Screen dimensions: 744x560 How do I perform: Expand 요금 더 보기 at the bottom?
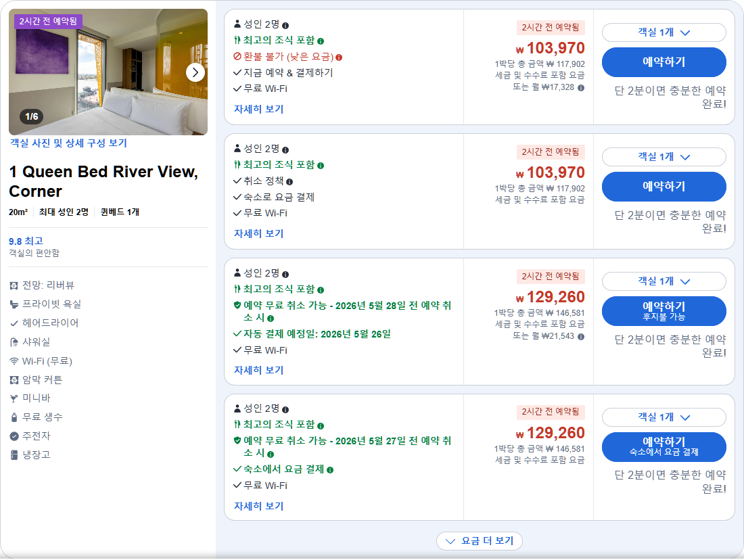(x=480, y=541)
